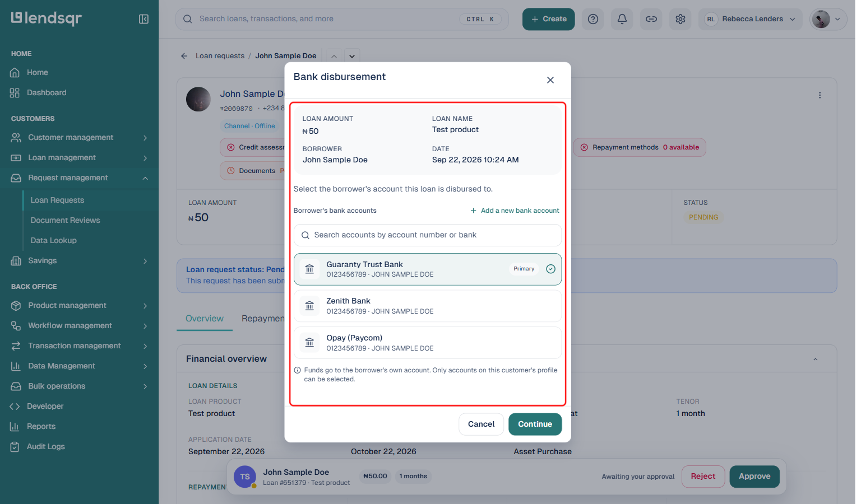Open the three-dot menu on borrower card

pos(820,95)
